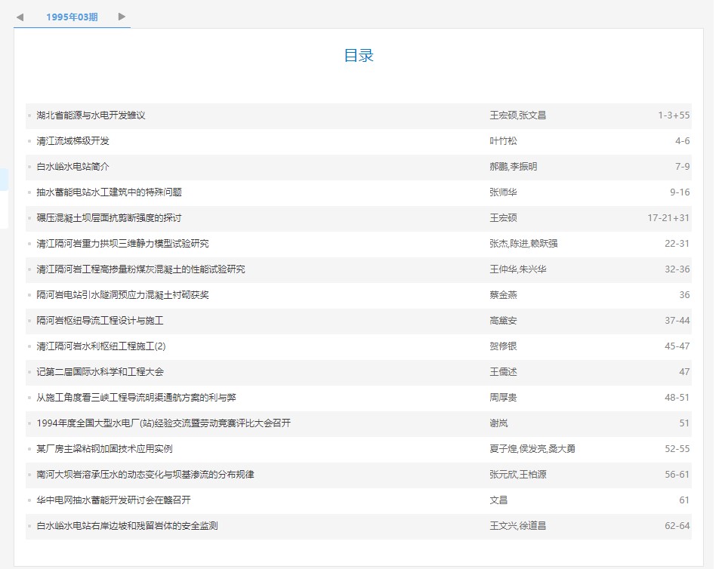Click page range 32-36
This screenshot has height=569, width=728.
[x=677, y=269]
